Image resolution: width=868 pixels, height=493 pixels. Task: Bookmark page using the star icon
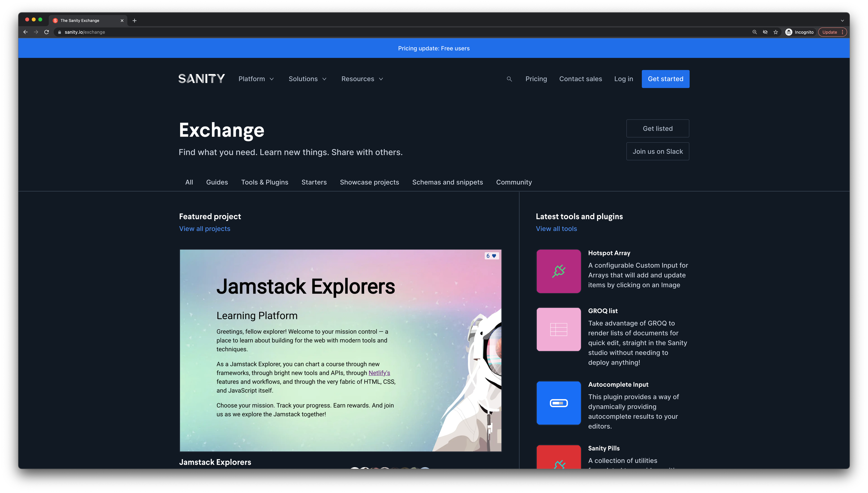point(776,32)
